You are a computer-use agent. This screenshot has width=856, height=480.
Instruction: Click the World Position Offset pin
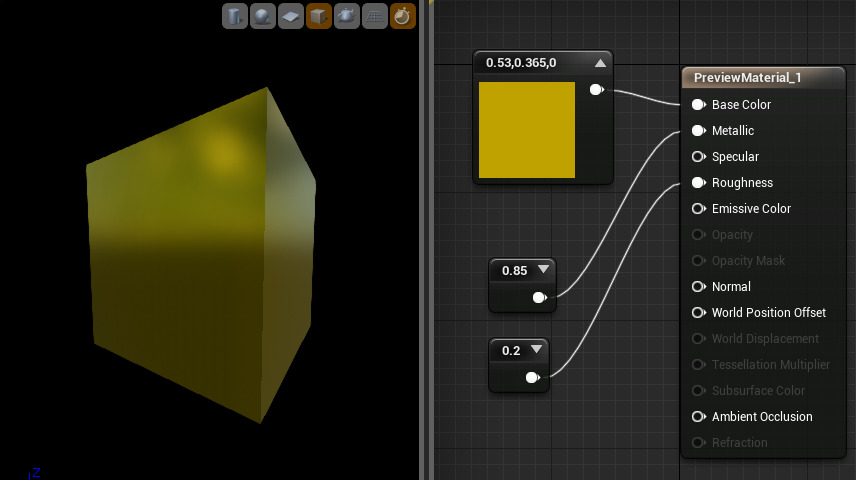point(699,312)
